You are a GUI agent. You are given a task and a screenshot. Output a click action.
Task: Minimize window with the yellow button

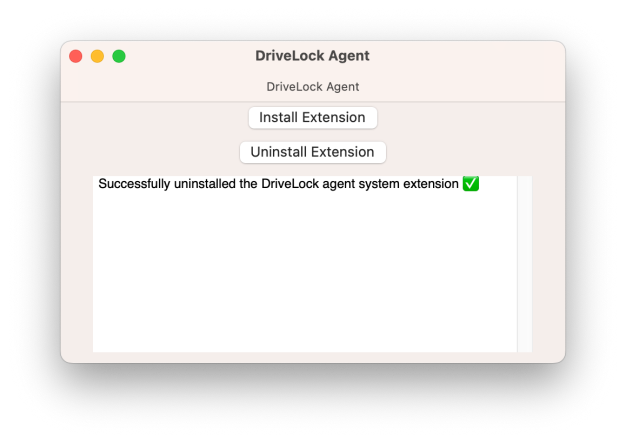point(97,56)
